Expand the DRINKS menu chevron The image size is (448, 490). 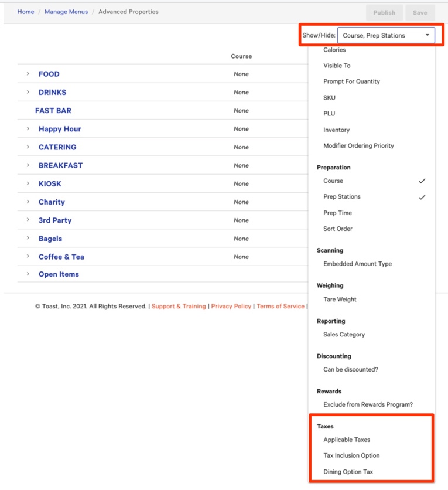[28, 92]
